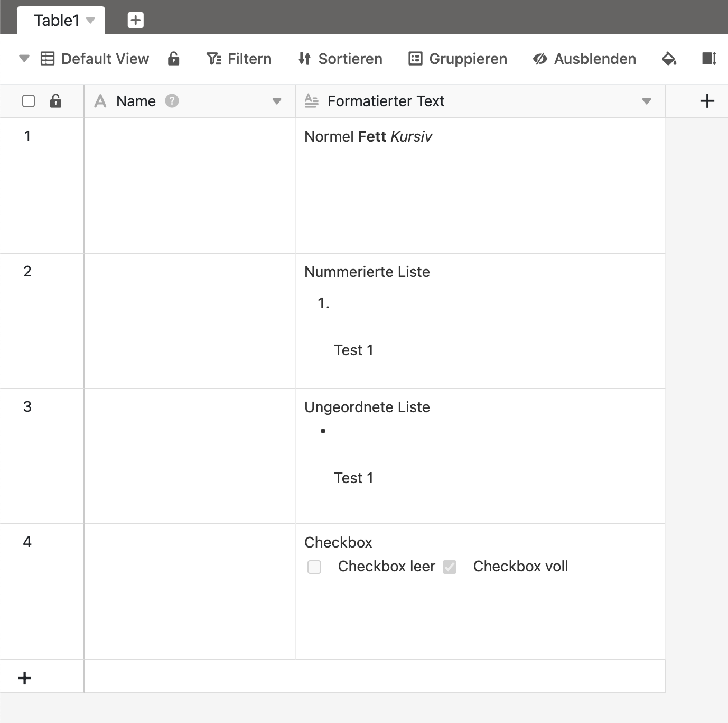
Task: Add a new column with the plus icon
Action: tap(707, 101)
